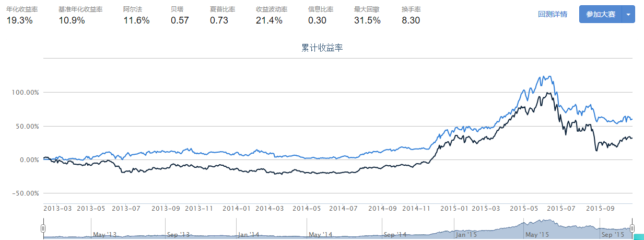Click the left range handle of navigator

[43, 228]
